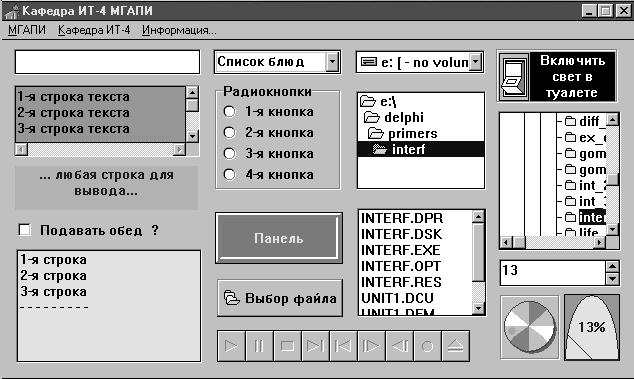Open the "Информация..." menu

click(179, 30)
